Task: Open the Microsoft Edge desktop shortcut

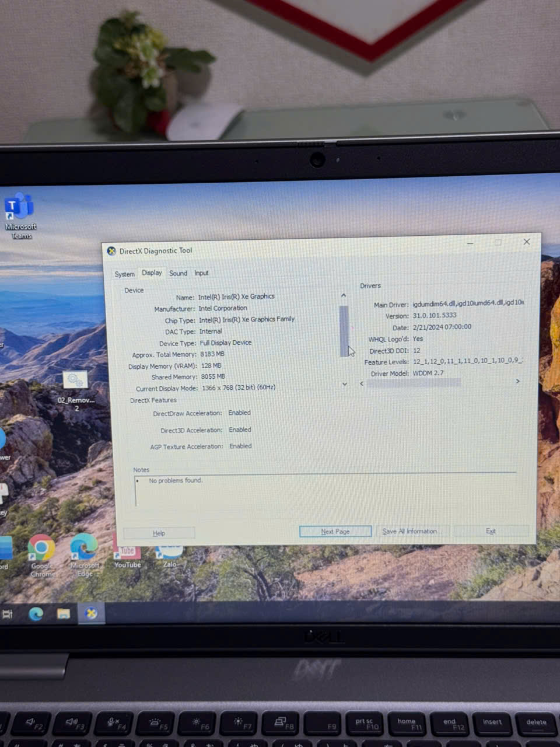Action: (x=84, y=556)
